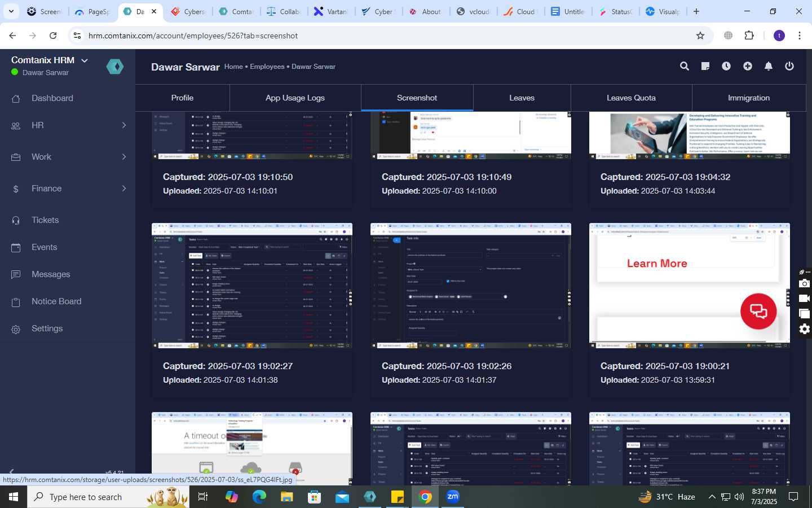Screen dimensions: 812x508
Task: Click the 'Captured: 2025-07-03 19:10:49' text
Action: tap(447, 177)
